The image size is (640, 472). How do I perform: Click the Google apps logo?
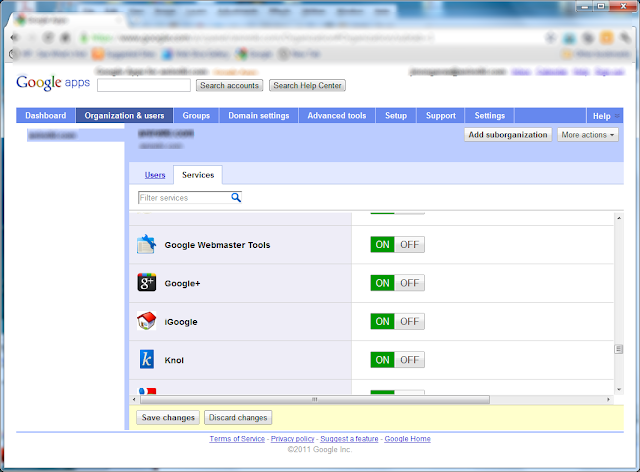[x=53, y=82]
